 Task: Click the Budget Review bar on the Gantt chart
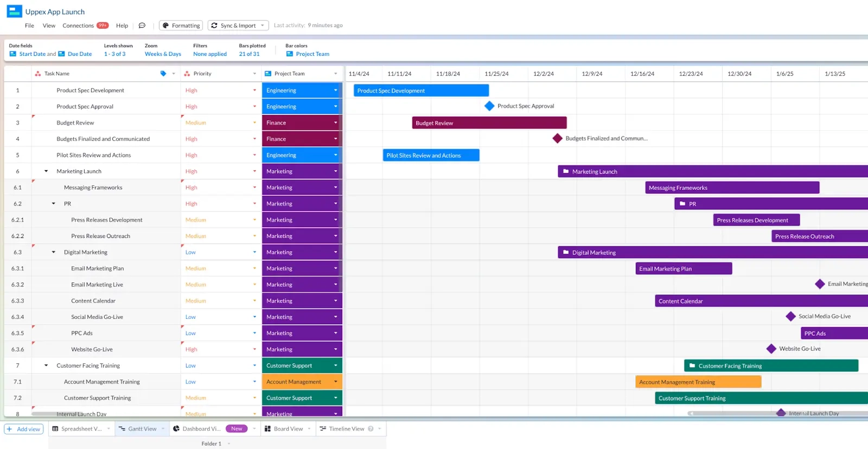point(489,123)
